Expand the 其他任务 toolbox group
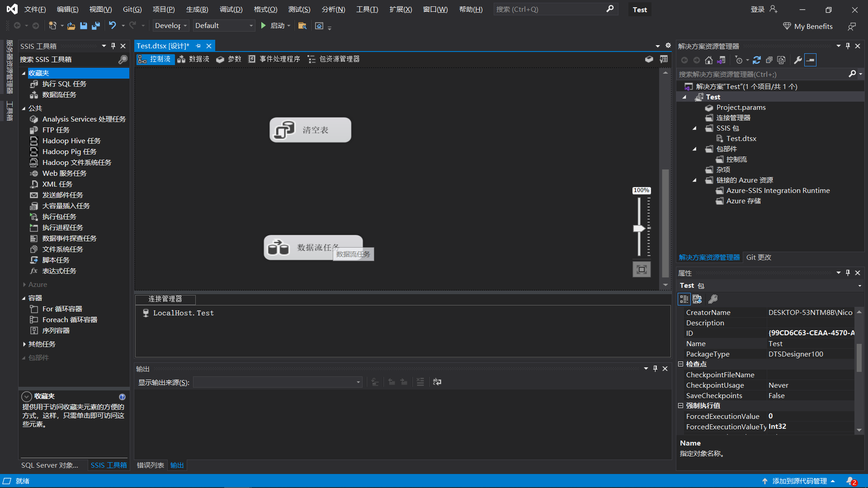 click(x=24, y=344)
